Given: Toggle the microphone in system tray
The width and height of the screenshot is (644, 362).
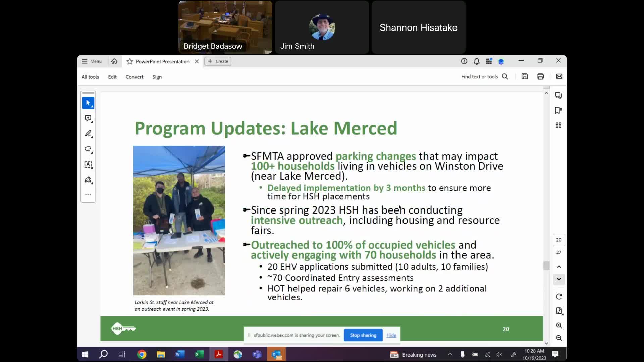Looking at the screenshot, I should (x=462, y=354).
